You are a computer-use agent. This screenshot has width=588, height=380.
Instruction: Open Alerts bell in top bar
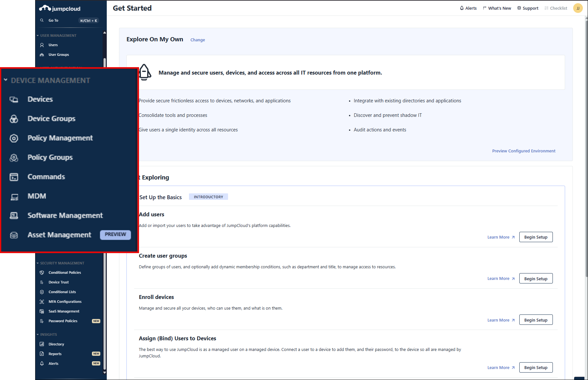pos(468,8)
